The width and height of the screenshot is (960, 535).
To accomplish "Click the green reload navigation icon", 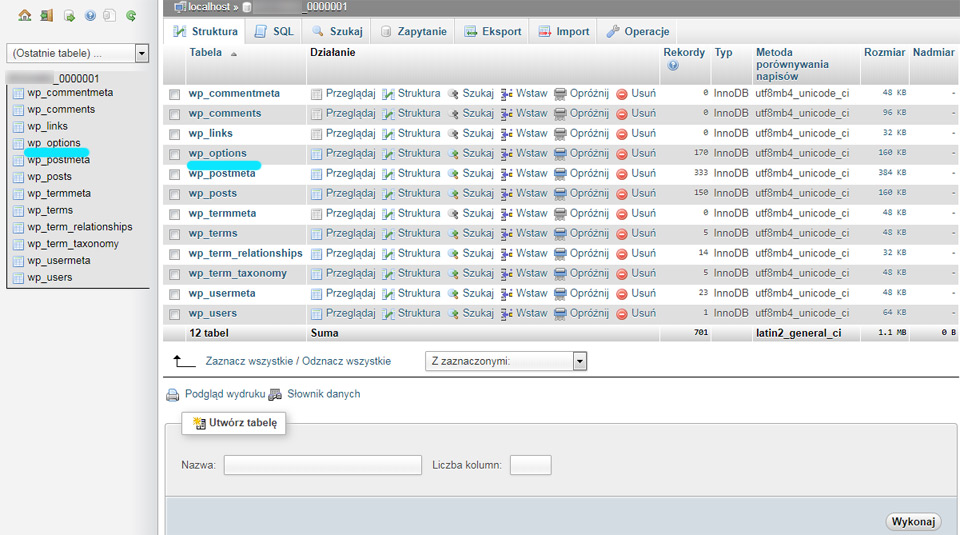I will tap(131, 16).
